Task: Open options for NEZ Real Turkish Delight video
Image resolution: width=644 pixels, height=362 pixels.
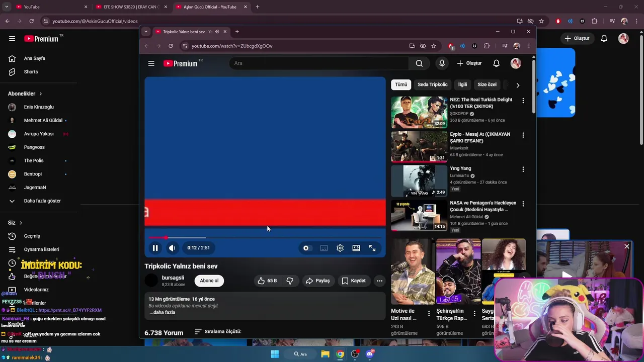Action: coord(523,101)
